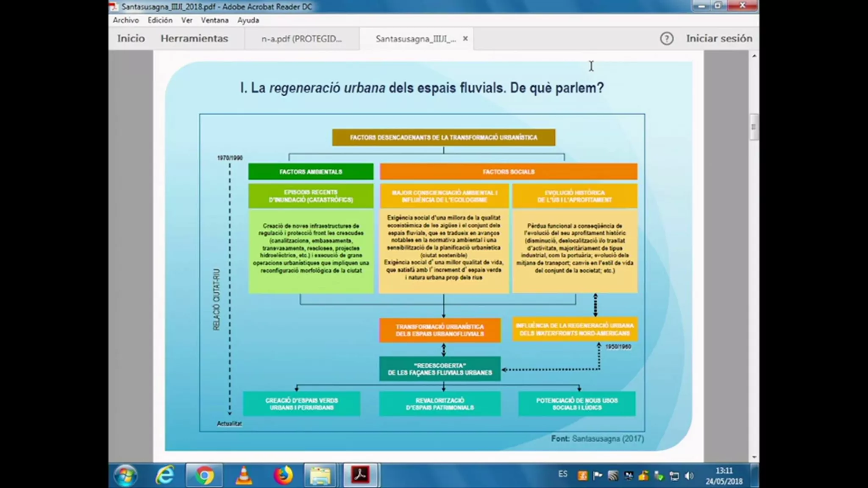Click the scrollbar down arrow
Viewport: 868px width, 488px height.
click(754, 457)
